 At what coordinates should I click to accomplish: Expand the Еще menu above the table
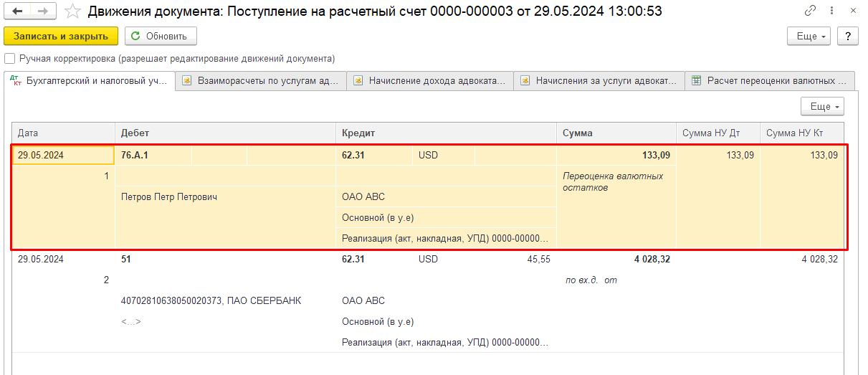coord(821,107)
